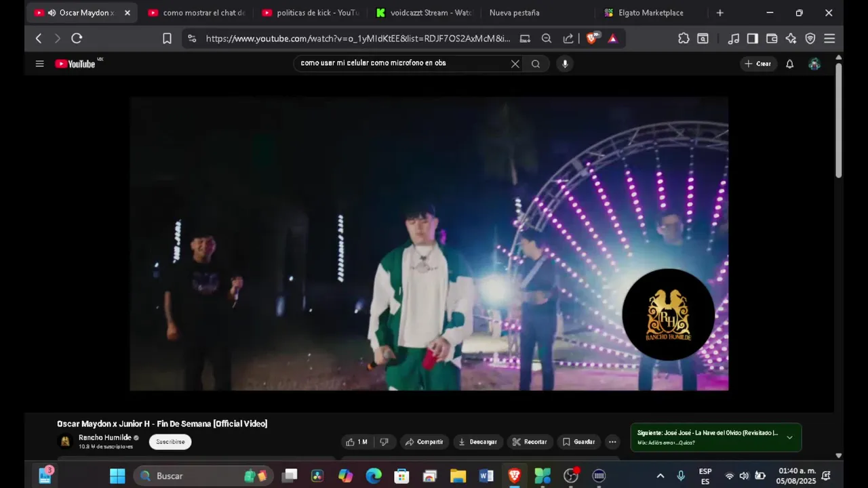This screenshot has width=868, height=488.
Task: Click the zoom magnifier in address bar
Action: 547,39
